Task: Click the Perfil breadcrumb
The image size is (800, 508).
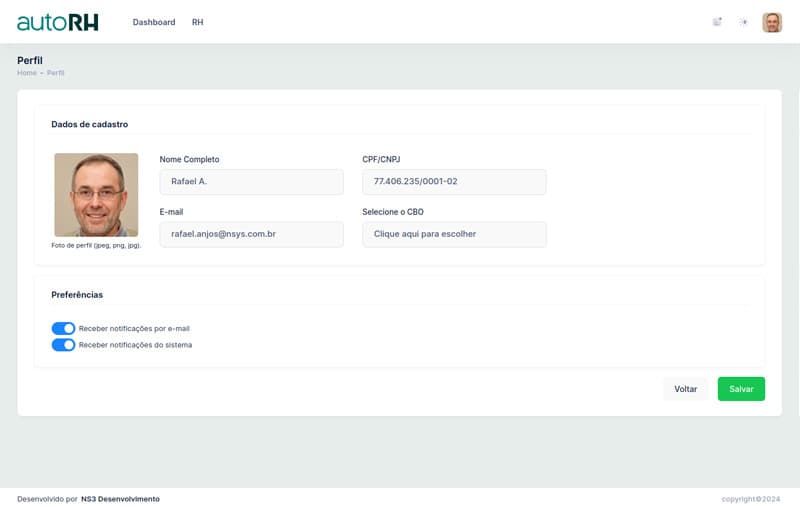Action: click(56, 73)
